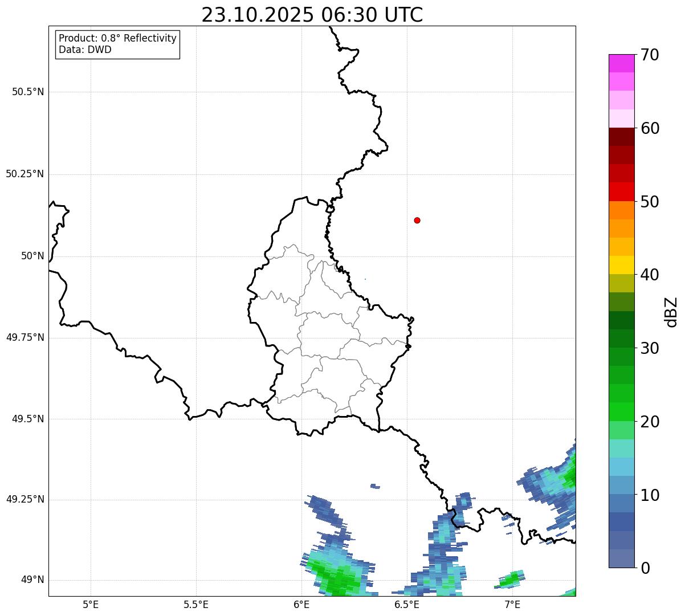Click the longitude label '5.5°E'
This screenshot has width=685, height=616.
(x=196, y=604)
